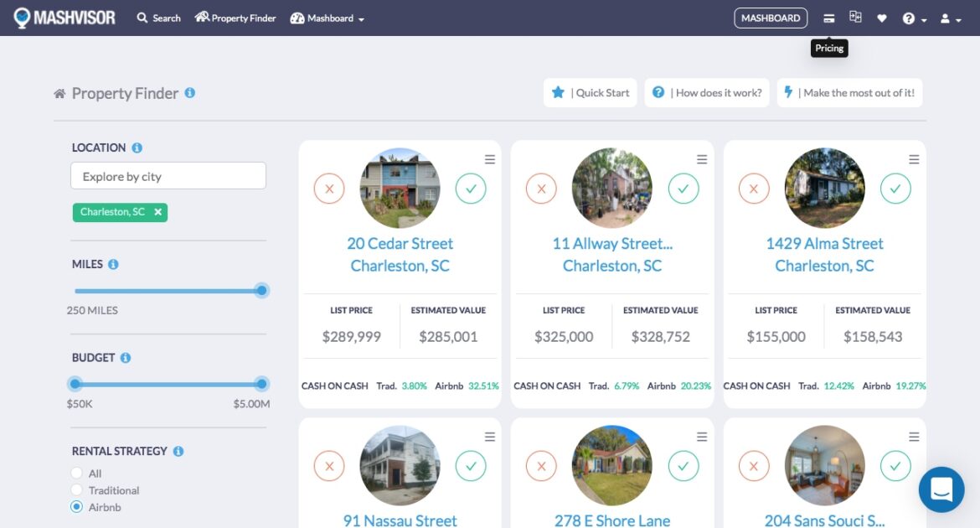
Task: Click the outlined MASHBOARD button
Action: (x=771, y=18)
